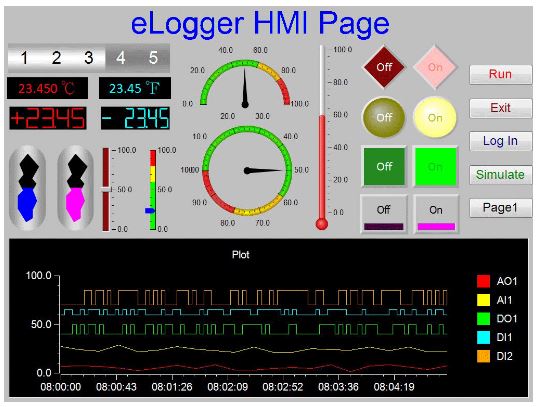Select tab number 4
The image size is (537, 407).
121,58
